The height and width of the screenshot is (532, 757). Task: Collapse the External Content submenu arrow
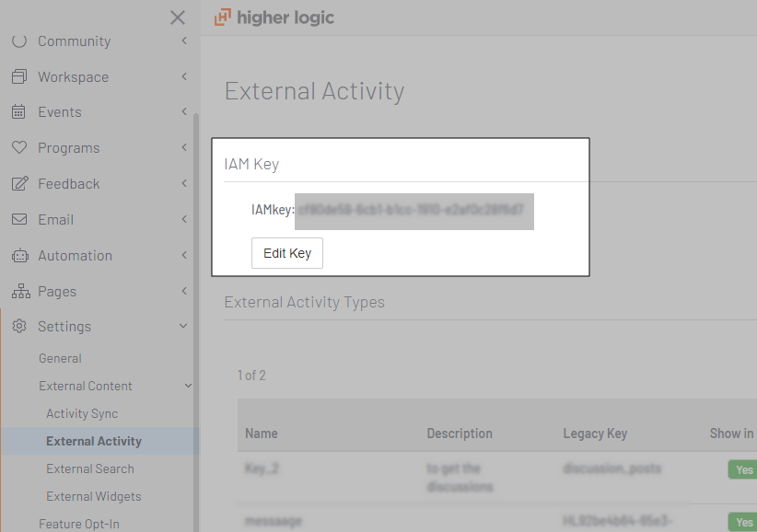[x=188, y=387]
